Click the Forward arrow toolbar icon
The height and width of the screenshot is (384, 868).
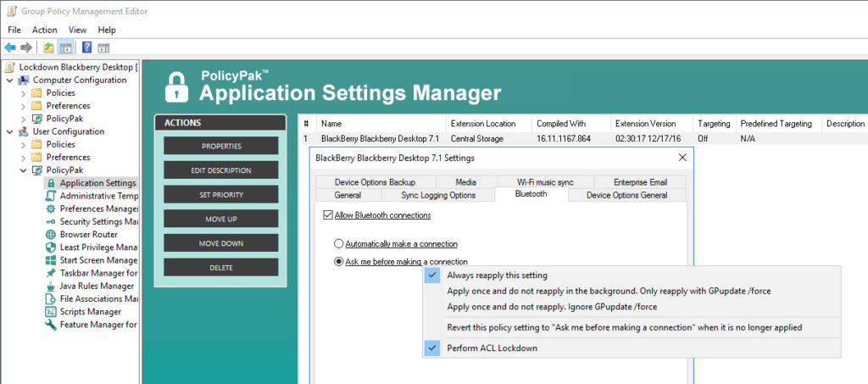point(26,47)
